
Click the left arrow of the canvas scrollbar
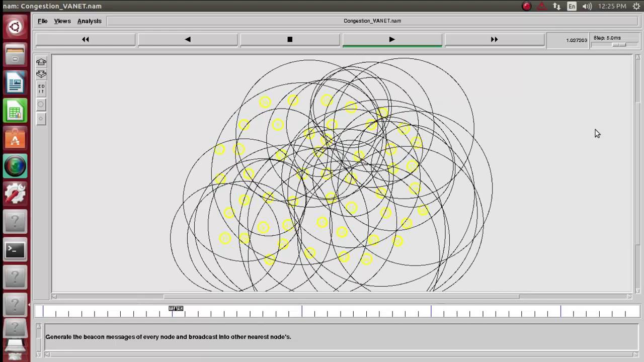click(54, 296)
